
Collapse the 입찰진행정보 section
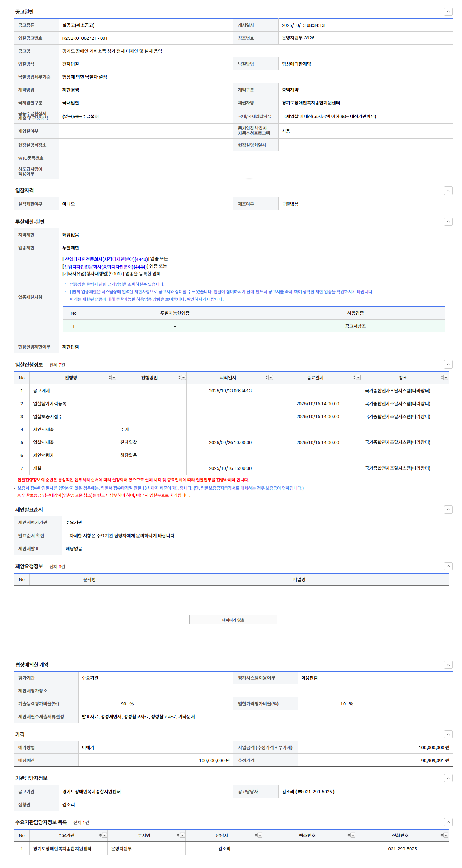pyautogui.click(x=448, y=364)
